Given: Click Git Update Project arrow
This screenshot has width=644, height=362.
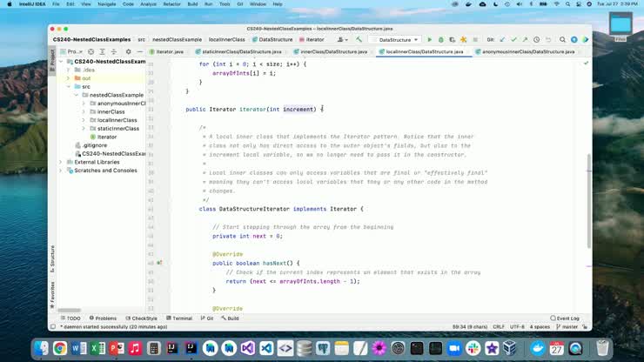Looking at the screenshot, I should click(502, 40).
